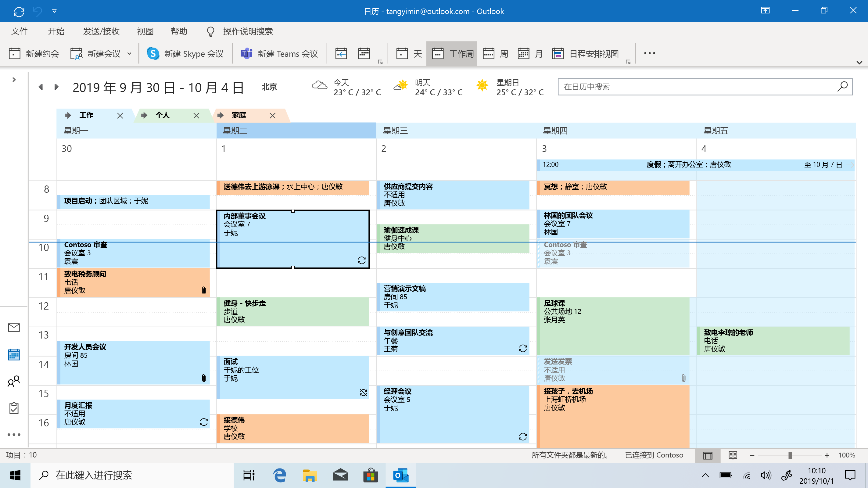Open the 发送/接收 ribbon tab
Viewport: 868px width, 488px height.
[x=101, y=31]
